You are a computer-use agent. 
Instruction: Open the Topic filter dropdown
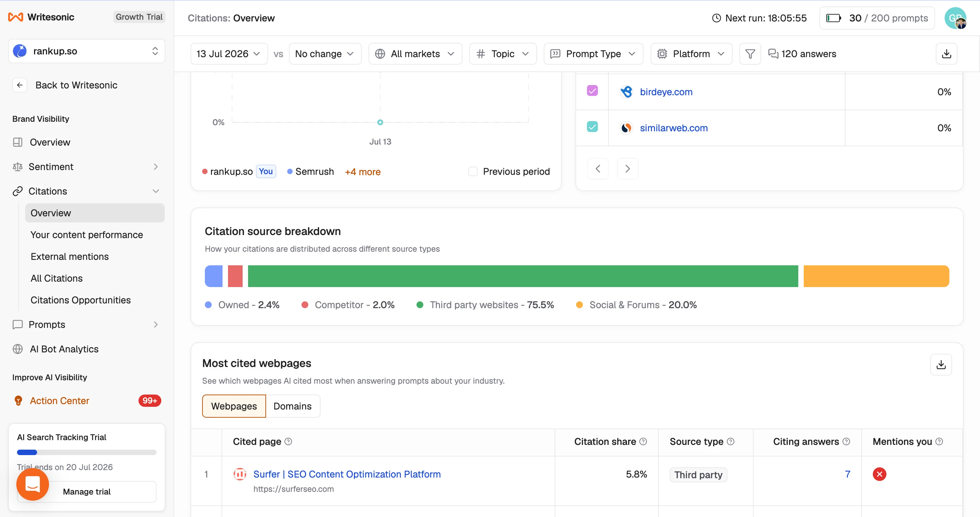(x=503, y=54)
